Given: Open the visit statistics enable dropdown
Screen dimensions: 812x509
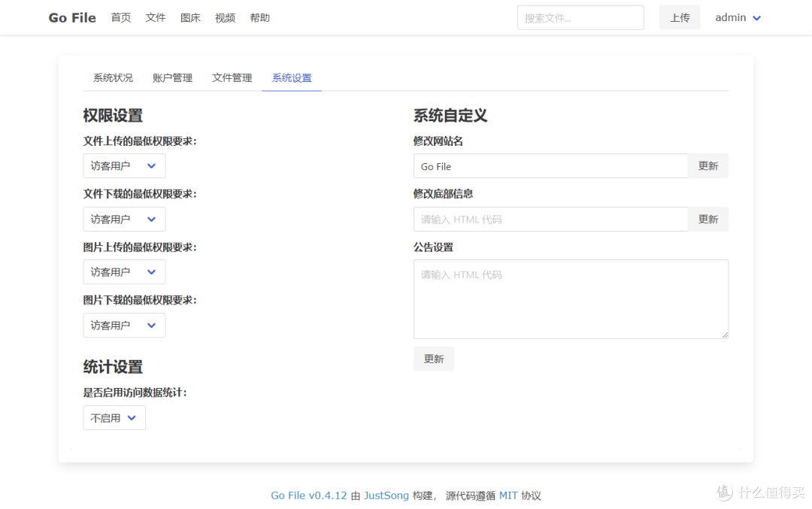Looking at the screenshot, I should click(x=114, y=417).
